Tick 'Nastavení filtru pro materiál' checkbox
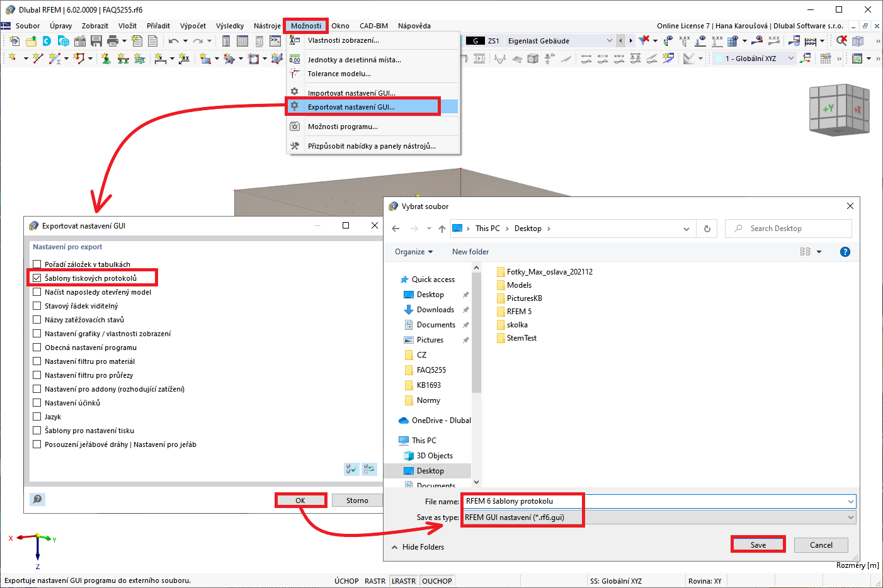Screen dimensions: 883x588 point(37,361)
